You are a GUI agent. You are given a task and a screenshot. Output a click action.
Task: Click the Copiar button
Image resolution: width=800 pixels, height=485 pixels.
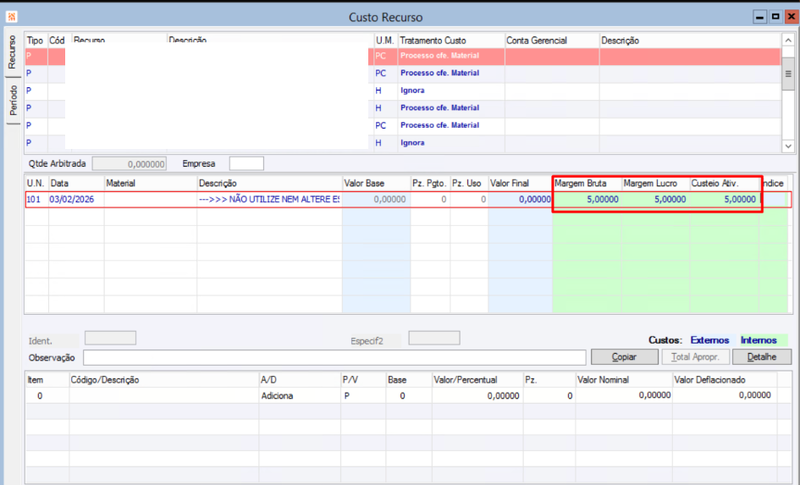pyautogui.click(x=624, y=357)
